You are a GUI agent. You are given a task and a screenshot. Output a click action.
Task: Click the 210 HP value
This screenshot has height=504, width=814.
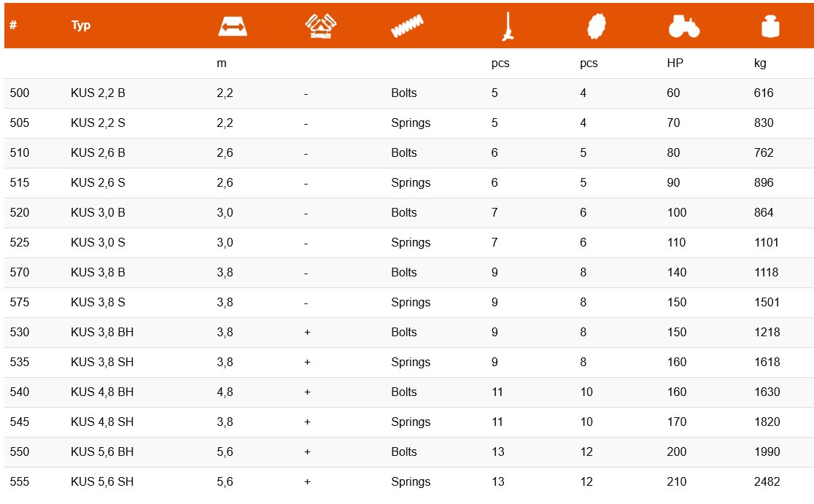(x=676, y=481)
